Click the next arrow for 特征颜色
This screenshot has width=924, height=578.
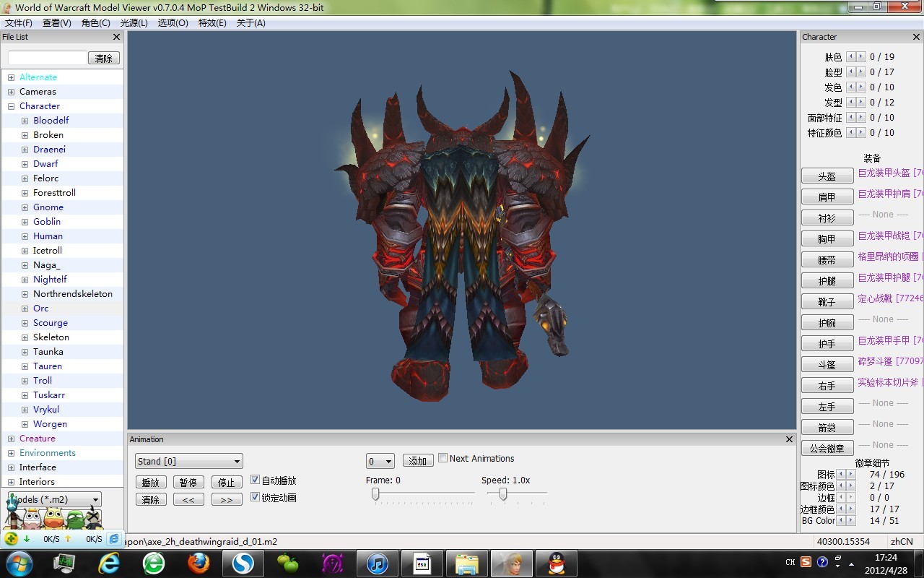[861, 132]
